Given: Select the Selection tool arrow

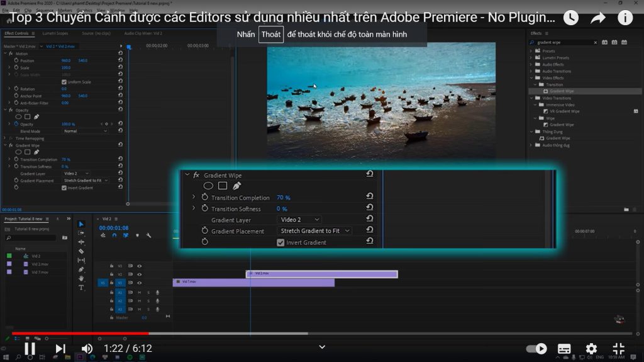Looking at the screenshot, I should coord(81,224).
